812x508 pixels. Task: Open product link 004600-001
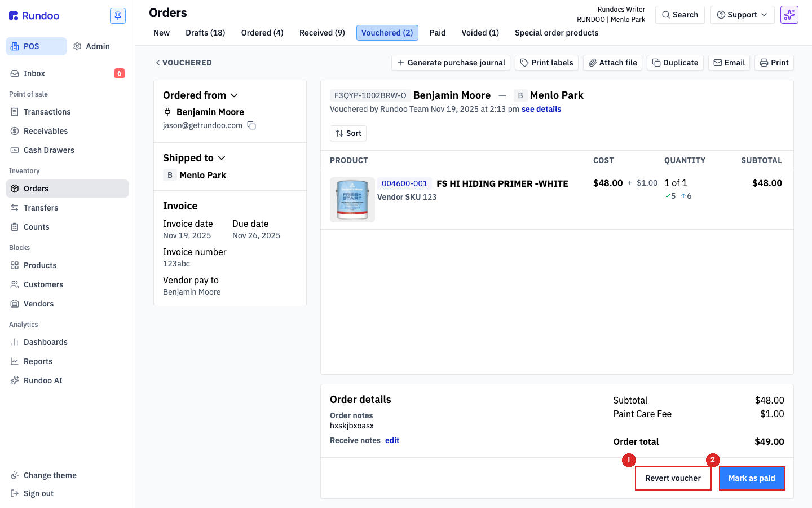(404, 183)
